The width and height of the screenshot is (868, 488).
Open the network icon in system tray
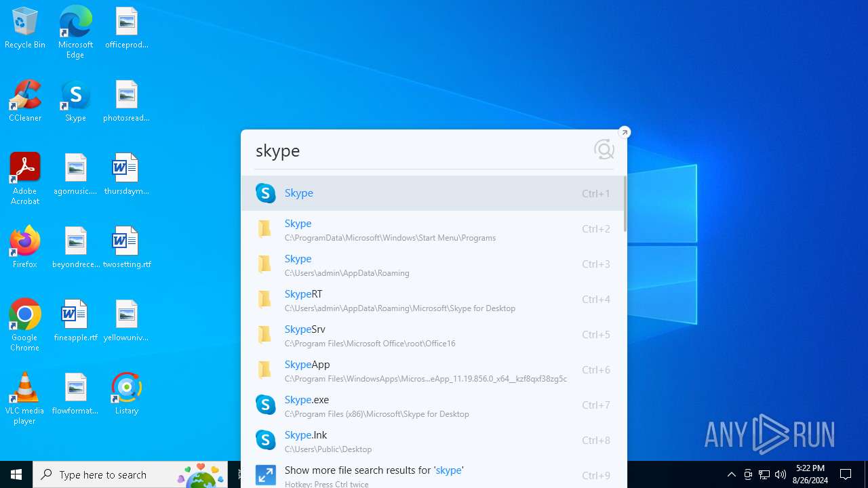click(x=764, y=474)
